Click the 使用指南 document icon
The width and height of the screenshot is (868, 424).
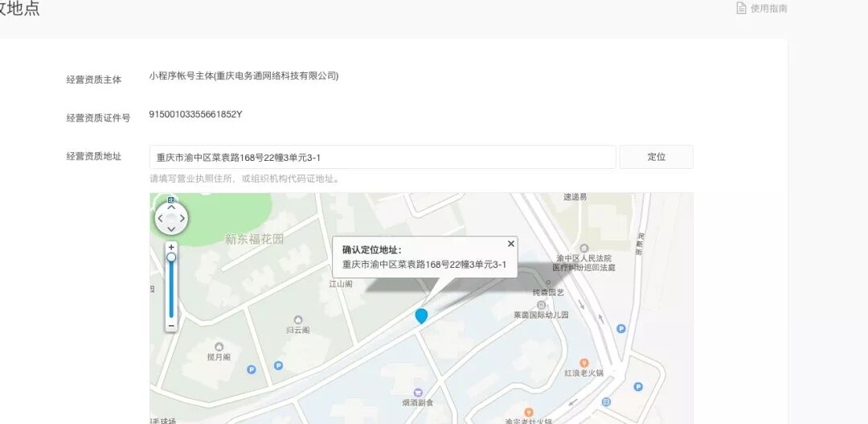tap(741, 8)
